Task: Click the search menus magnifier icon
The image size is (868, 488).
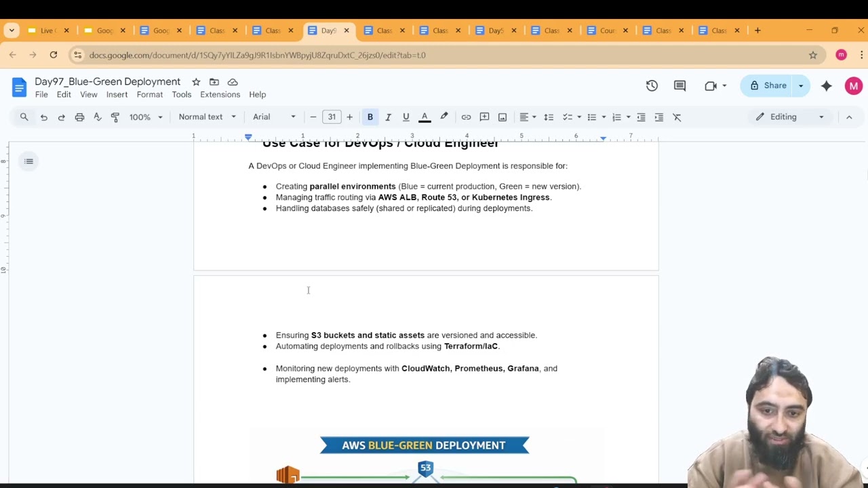Action: point(24,117)
